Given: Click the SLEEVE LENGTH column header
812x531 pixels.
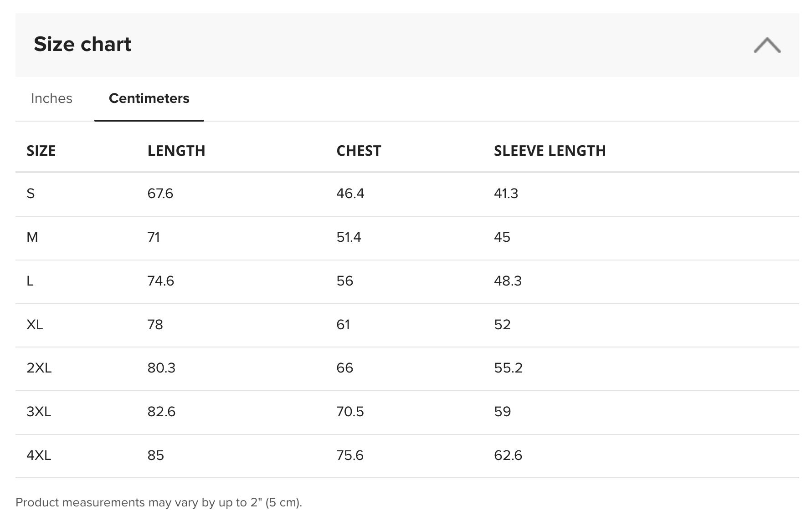Looking at the screenshot, I should [550, 151].
